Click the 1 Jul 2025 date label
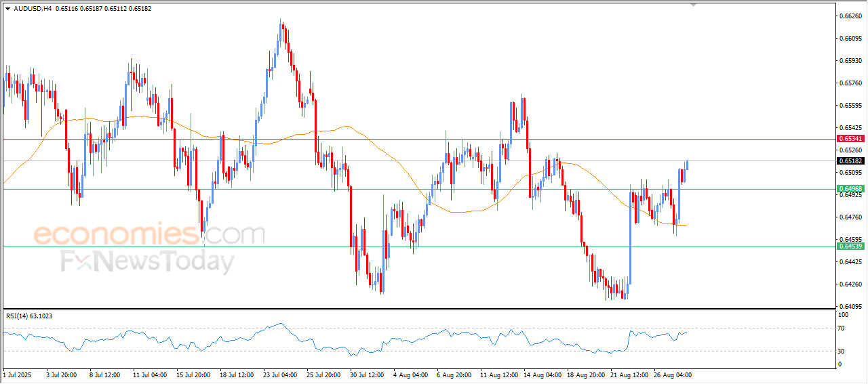 (18, 374)
